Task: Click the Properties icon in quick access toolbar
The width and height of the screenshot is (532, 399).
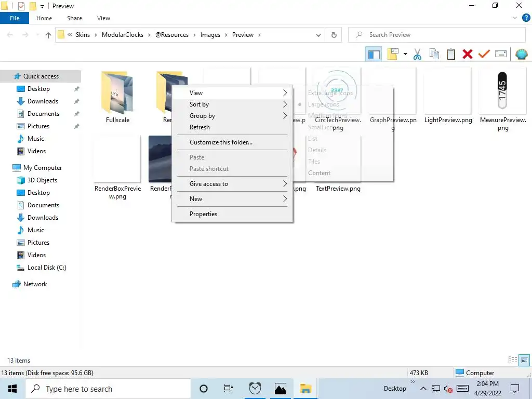Action: [x=21, y=6]
